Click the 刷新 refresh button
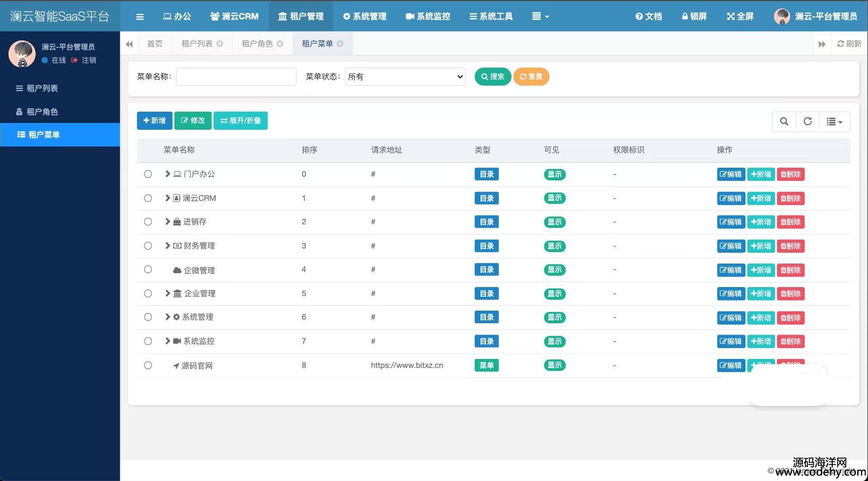 (x=849, y=44)
